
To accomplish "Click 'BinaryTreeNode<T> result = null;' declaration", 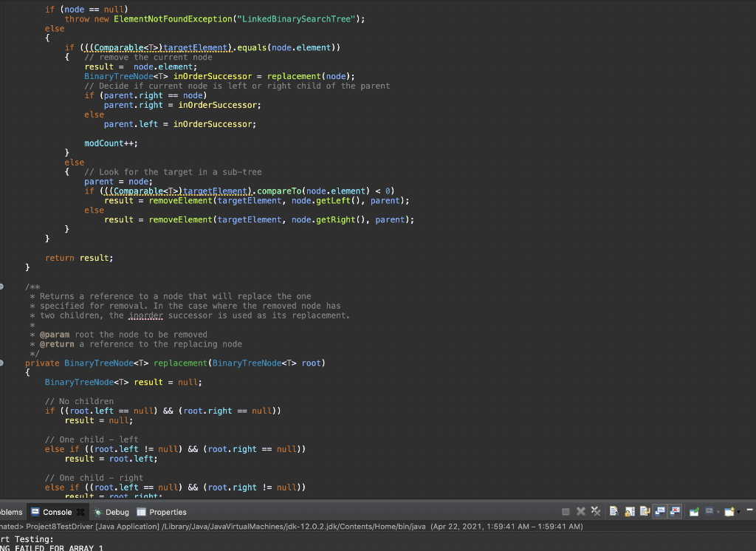I will (123, 382).
